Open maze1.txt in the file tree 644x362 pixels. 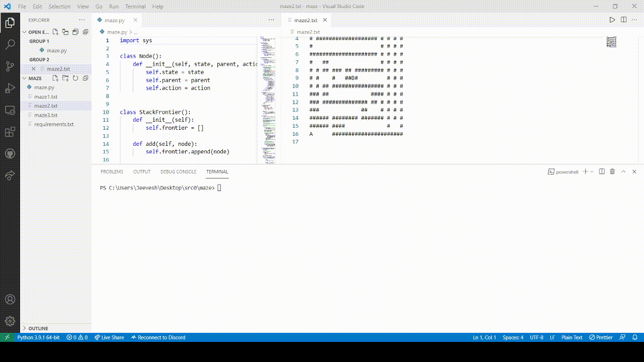(x=56, y=97)
